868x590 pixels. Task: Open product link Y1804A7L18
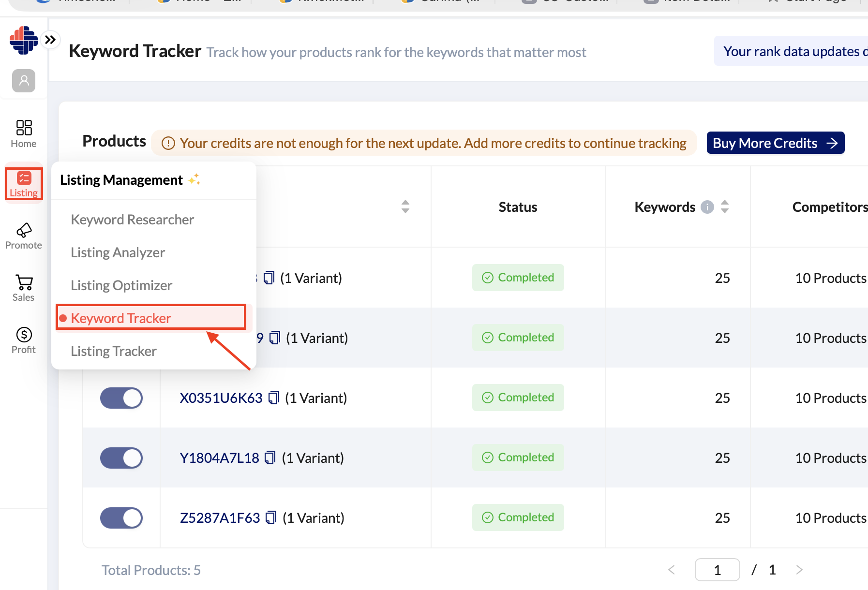tap(220, 458)
